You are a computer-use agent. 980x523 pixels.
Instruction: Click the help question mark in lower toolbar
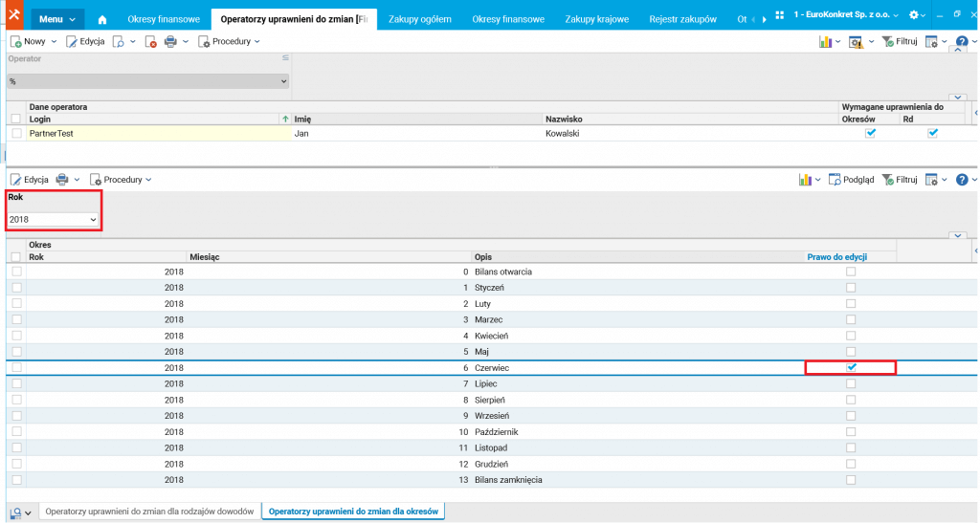click(x=962, y=180)
